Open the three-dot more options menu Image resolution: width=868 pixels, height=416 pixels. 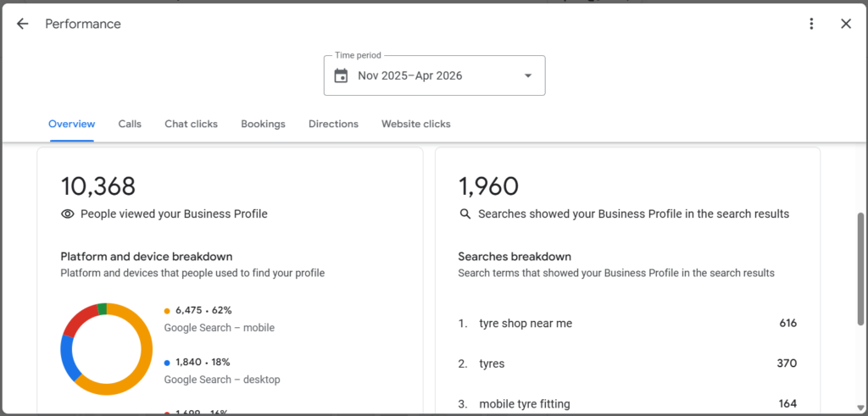(811, 24)
